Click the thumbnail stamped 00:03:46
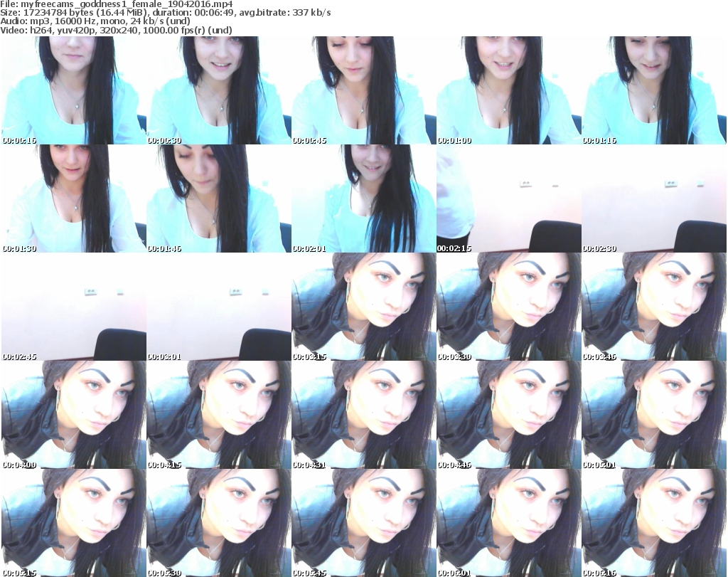The image size is (728, 577). [654, 307]
